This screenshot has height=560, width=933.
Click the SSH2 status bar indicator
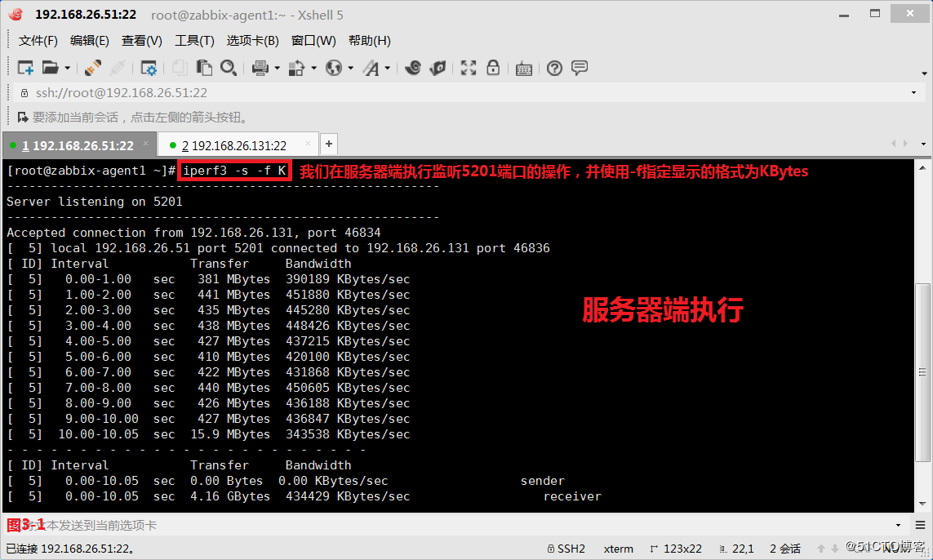click(566, 549)
